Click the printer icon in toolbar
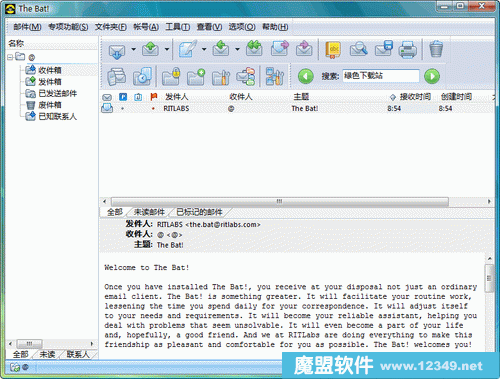 (408, 50)
